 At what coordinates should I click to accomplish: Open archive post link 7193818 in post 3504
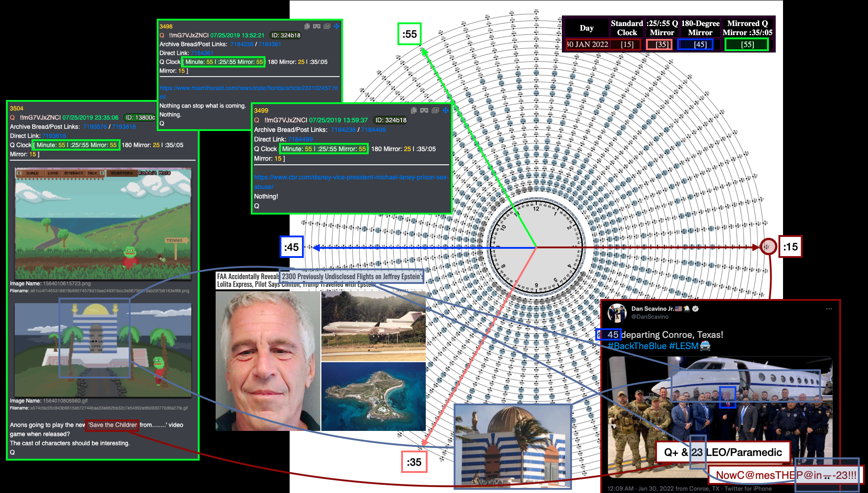124,127
